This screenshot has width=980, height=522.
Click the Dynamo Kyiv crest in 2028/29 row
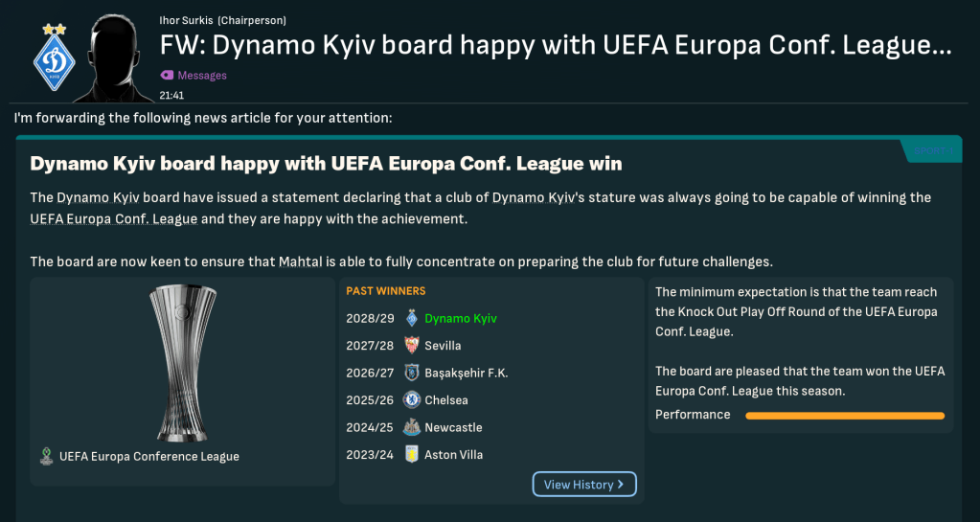[x=412, y=318]
